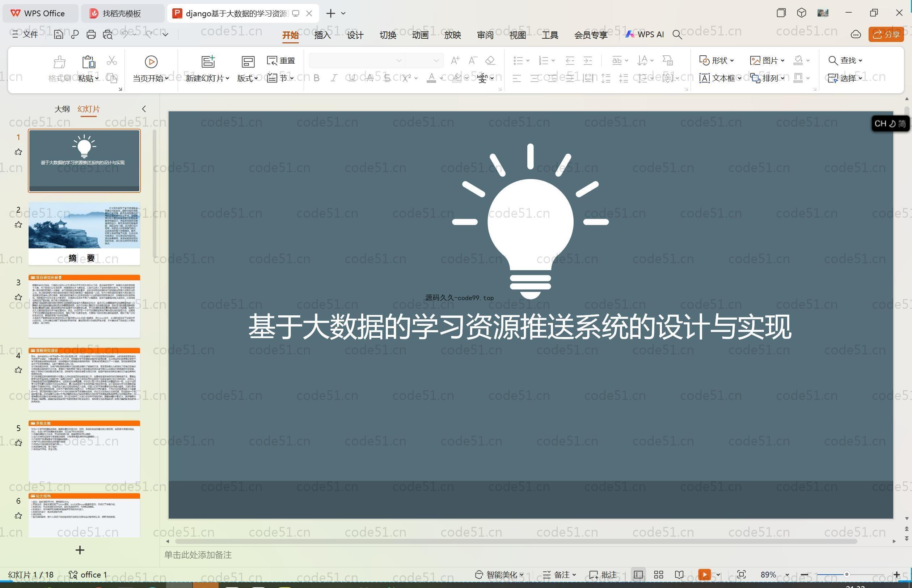The height and width of the screenshot is (588, 912).
Task: Click the Clear Formatting eraser icon
Action: tap(490, 60)
